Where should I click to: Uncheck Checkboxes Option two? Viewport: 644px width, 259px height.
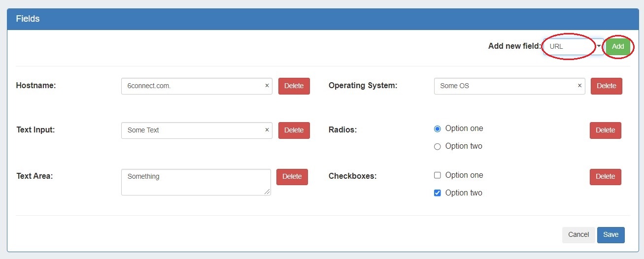pos(437,193)
